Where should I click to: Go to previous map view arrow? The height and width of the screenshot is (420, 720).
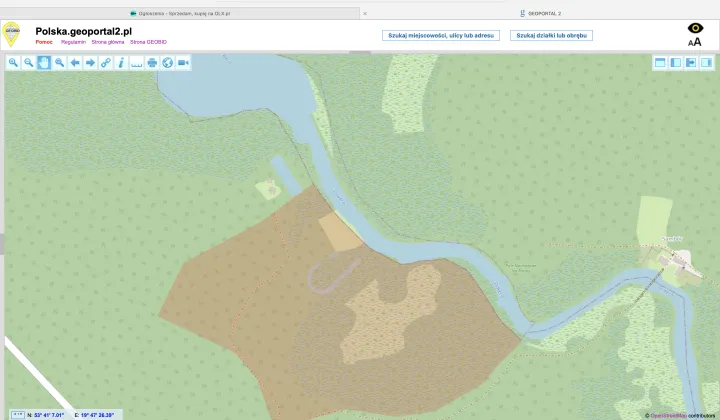click(x=75, y=63)
